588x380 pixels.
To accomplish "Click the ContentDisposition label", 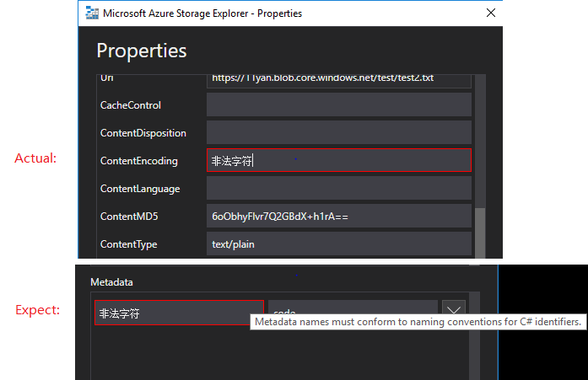I will tap(143, 133).
